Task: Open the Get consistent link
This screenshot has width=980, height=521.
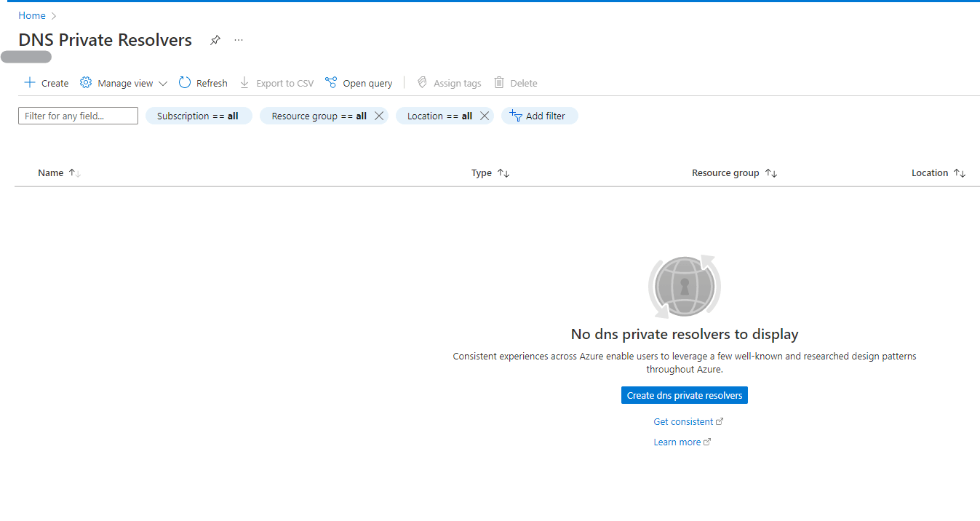Action: pyautogui.click(x=688, y=421)
